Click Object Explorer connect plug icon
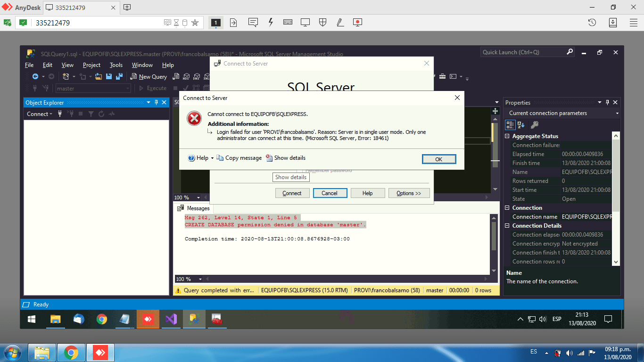The width and height of the screenshot is (644, 362). pos(60,114)
